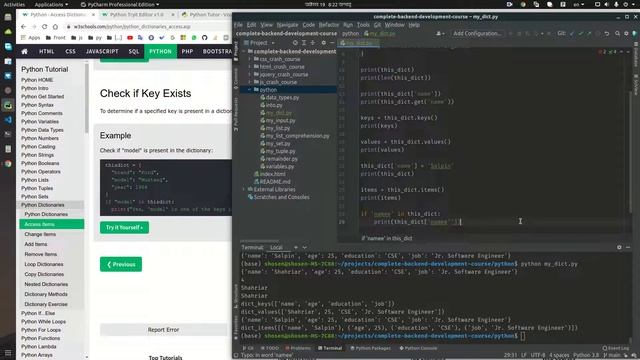Click the w3schools home icon
Screen dimensions: 640x360
tap(24, 51)
